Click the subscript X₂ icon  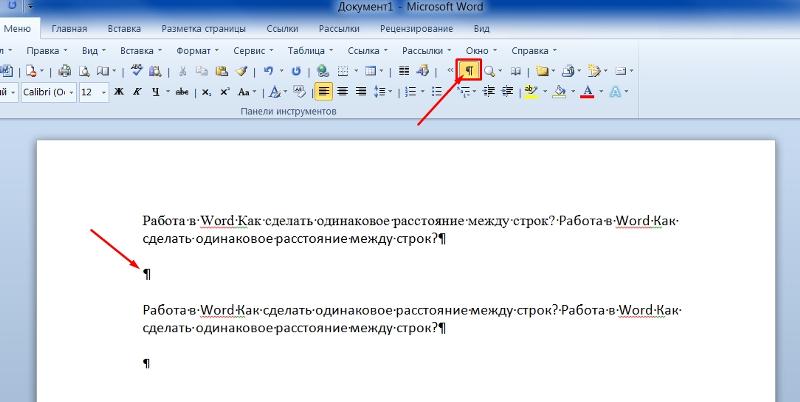click(x=206, y=92)
